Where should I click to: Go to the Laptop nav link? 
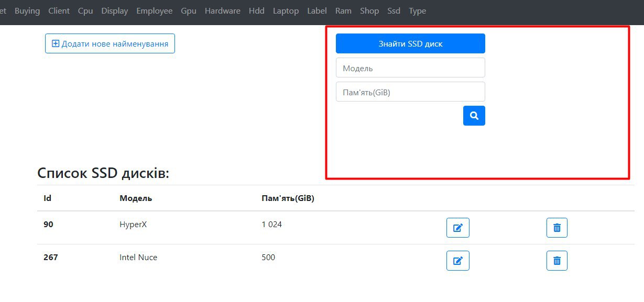pyautogui.click(x=286, y=11)
